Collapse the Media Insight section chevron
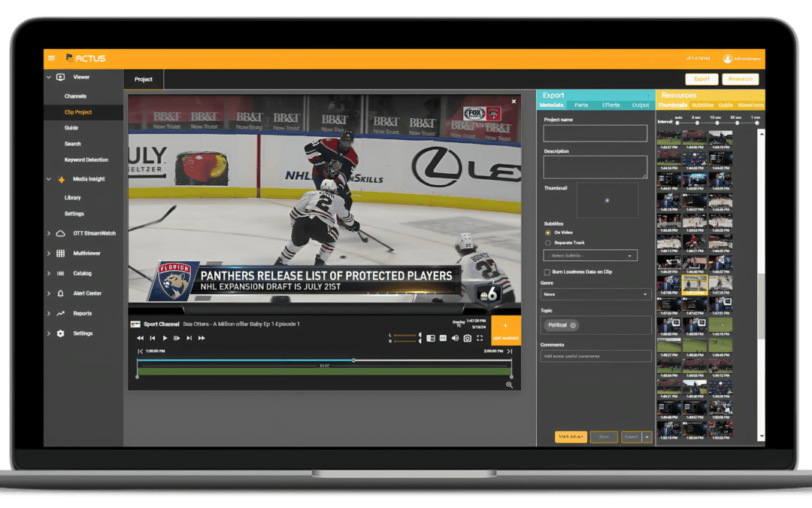The height and width of the screenshot is (508, 812). coord(49,179)
